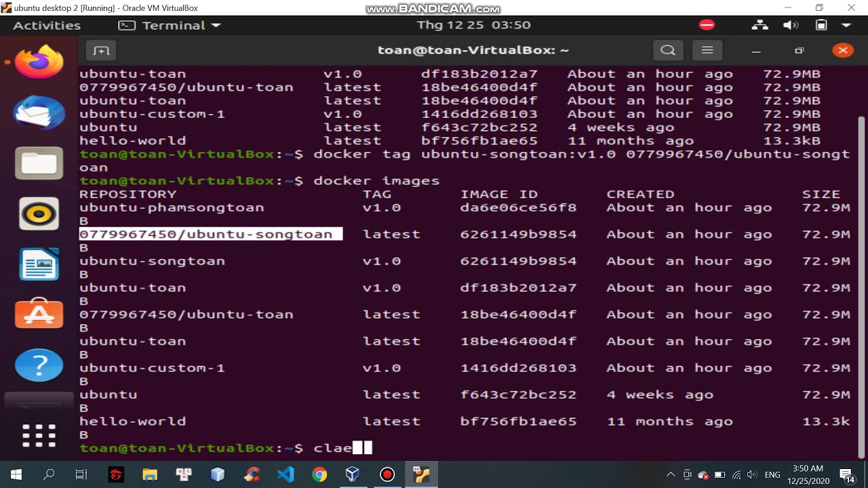Click highlighted 0779967450/ubuntu-songtoan repository text

[x=206, y=234]
